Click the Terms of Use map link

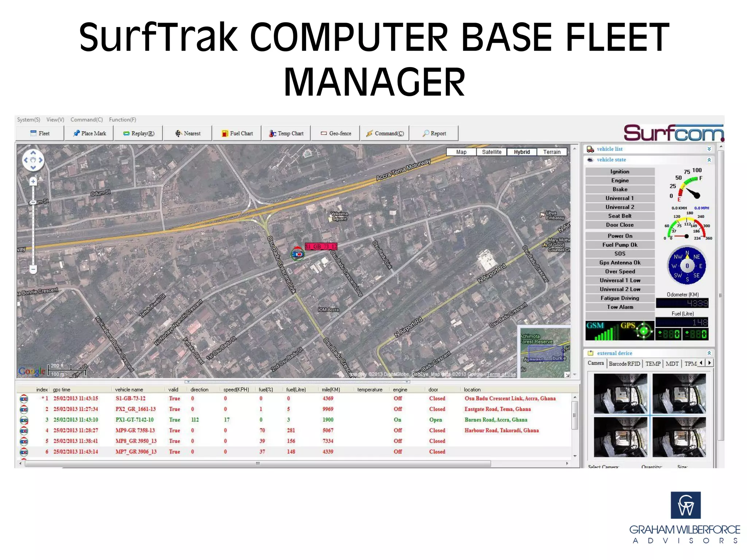[x=501, y=374]
